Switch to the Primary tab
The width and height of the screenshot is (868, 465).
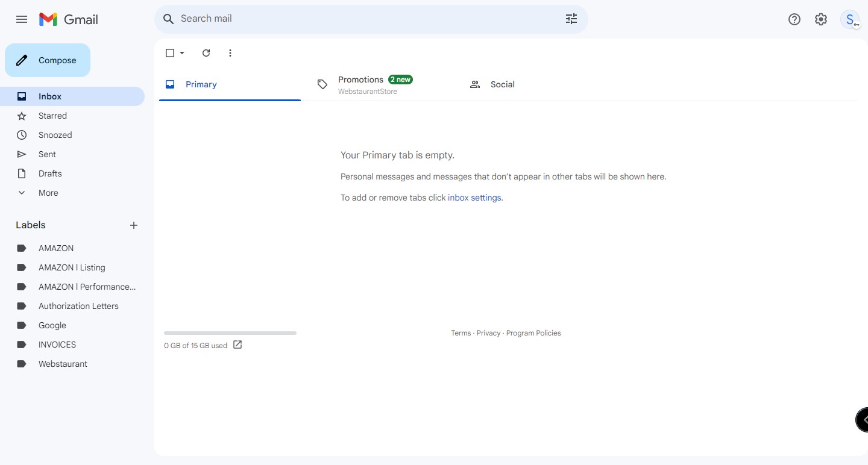pyautogui.click(x=230, y=84)
